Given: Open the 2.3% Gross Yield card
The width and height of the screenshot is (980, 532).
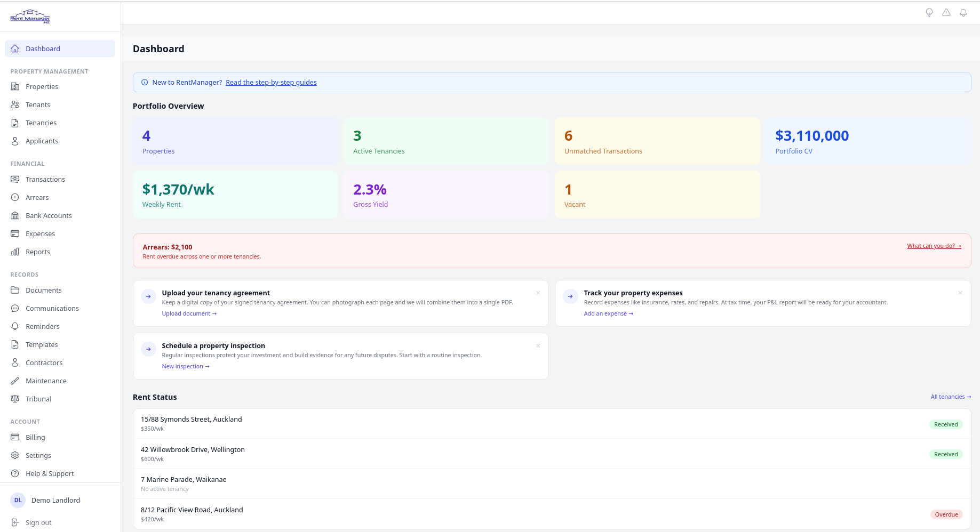Looking at the screenshot, I should (446, 195).
